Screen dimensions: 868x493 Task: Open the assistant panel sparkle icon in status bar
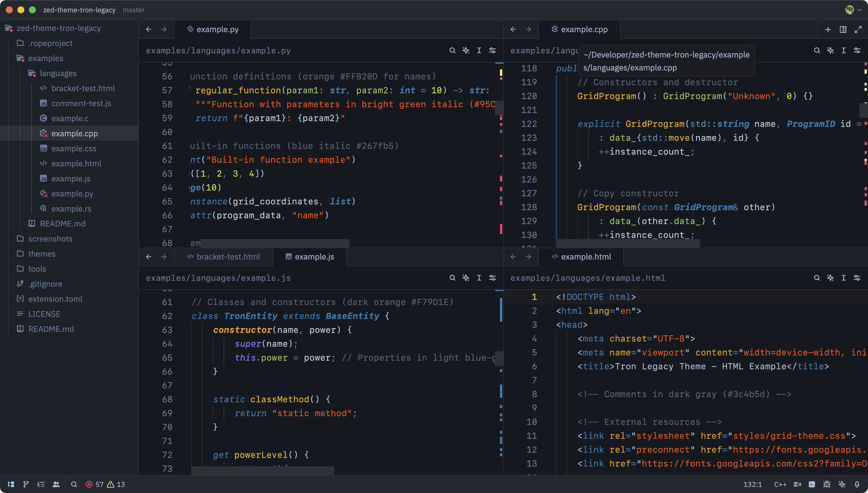pyautogui.click(x=842, y=484)
